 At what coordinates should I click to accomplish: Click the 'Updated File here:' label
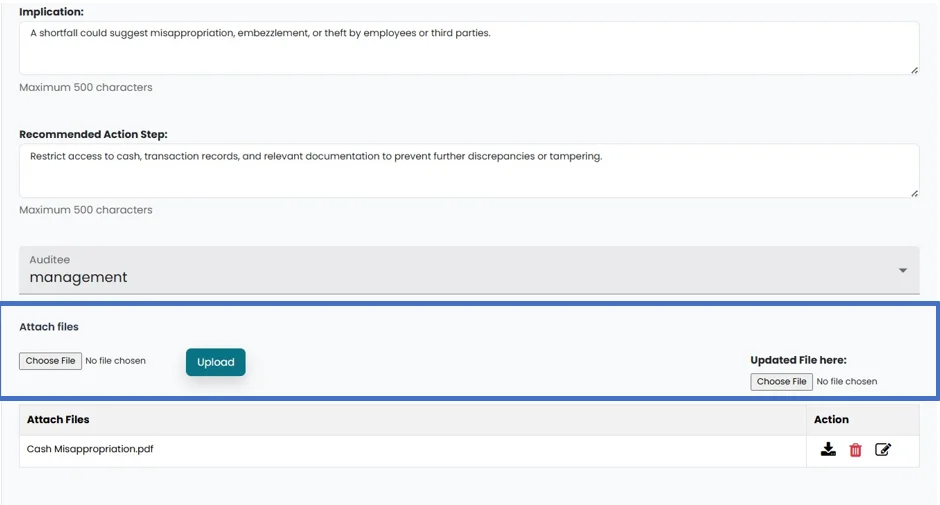[798, 360]
